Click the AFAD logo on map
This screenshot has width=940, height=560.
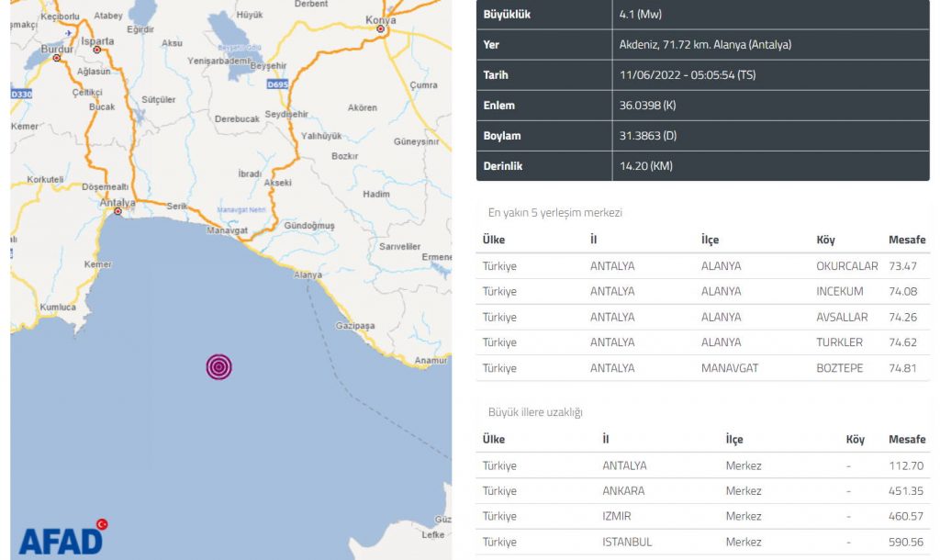click(61, 539)
